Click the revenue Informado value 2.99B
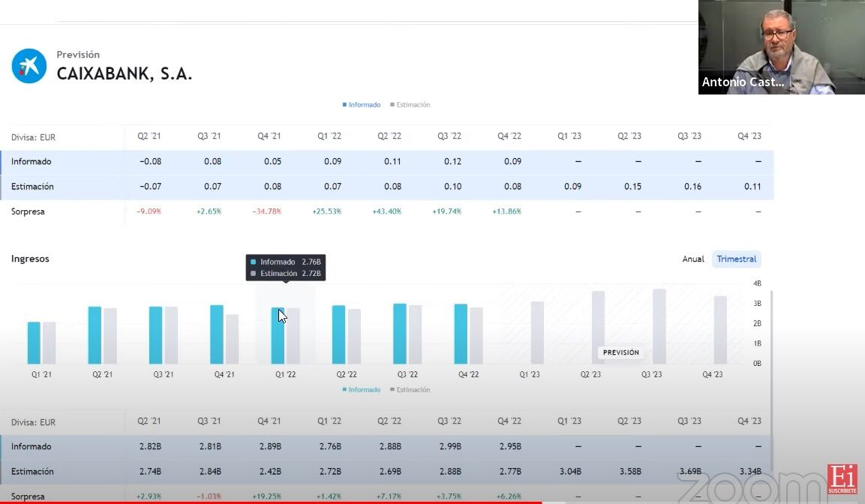This screenshot has width=865, height=504. (x=450, y=447)
